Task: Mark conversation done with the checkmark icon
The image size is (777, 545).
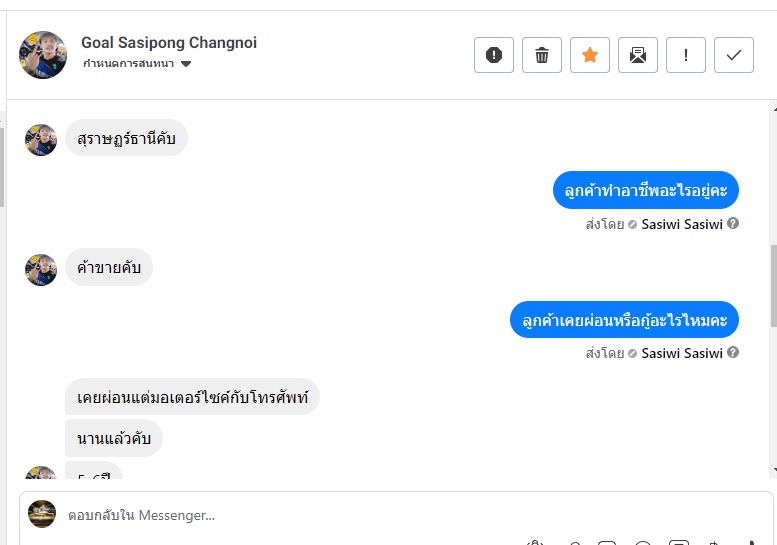Action: point(734,55)
